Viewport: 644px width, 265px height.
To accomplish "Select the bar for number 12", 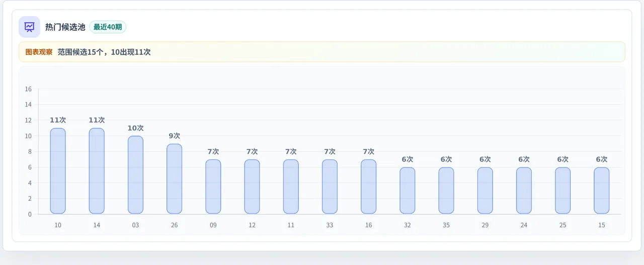I will (252, 187).
